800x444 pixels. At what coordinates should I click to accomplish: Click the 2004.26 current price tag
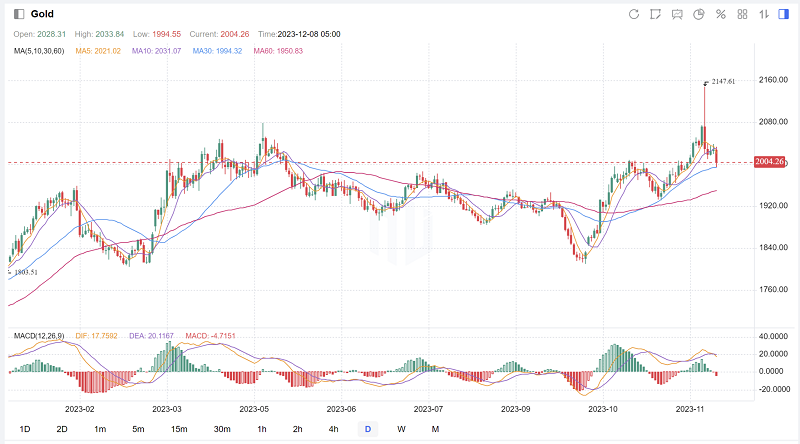point(771,162)
